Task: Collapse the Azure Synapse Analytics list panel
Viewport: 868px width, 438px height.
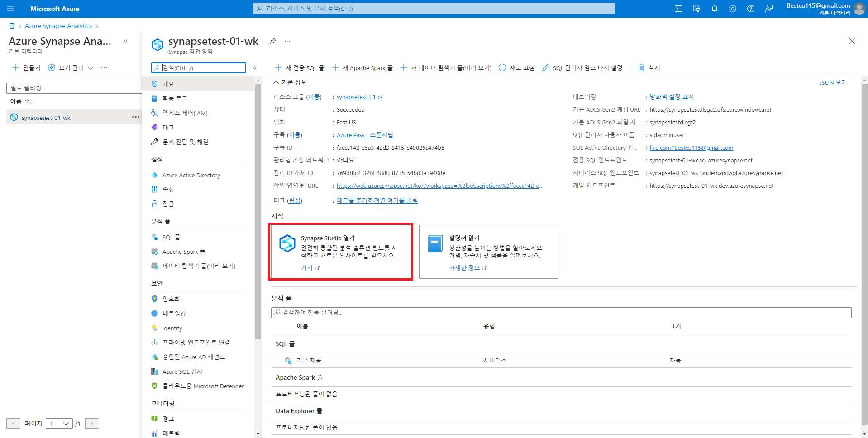Action: [x=126, y=41]
